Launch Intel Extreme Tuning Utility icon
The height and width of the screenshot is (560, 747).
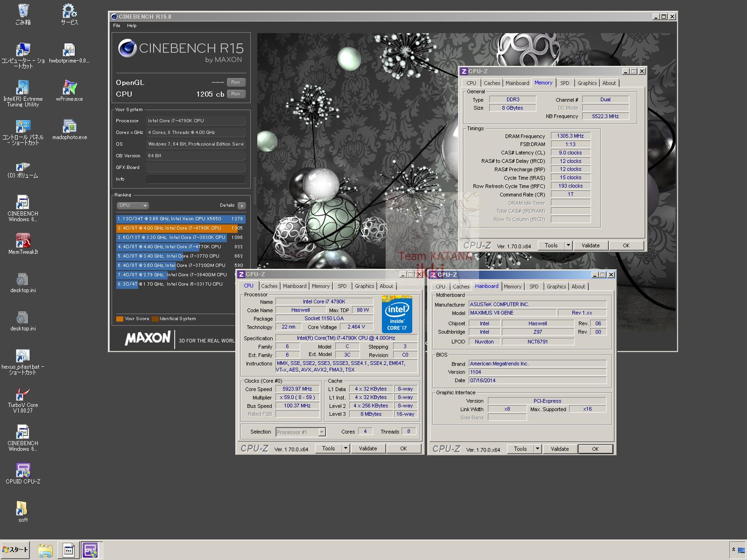pos(22,93)
